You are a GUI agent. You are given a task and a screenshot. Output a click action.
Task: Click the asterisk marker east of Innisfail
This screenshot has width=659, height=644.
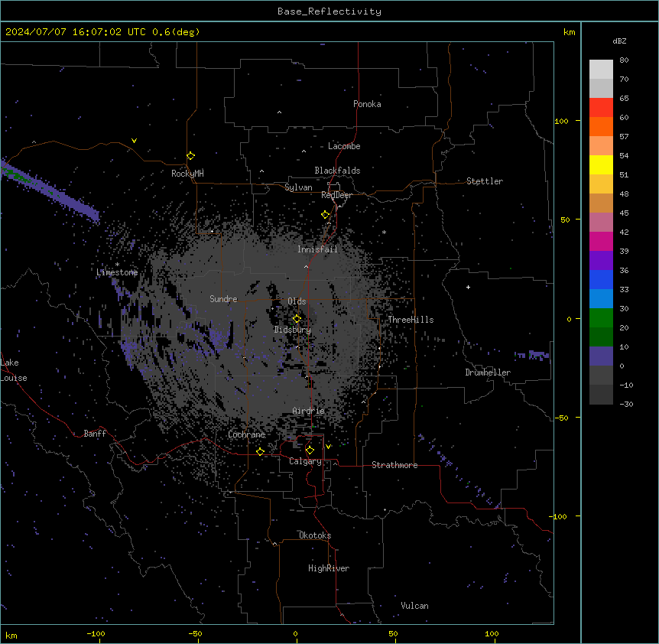point(384,232)
